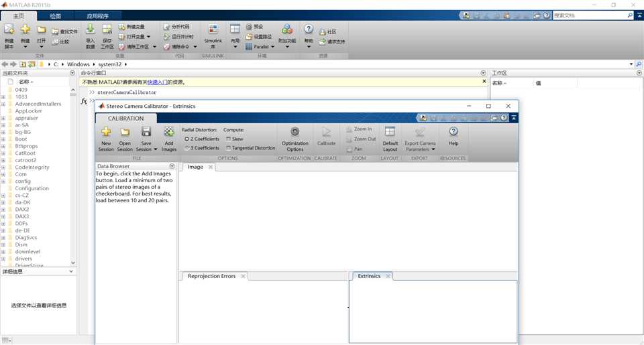Click Add-Ons icon (附加功能)

tap(287, 29)
